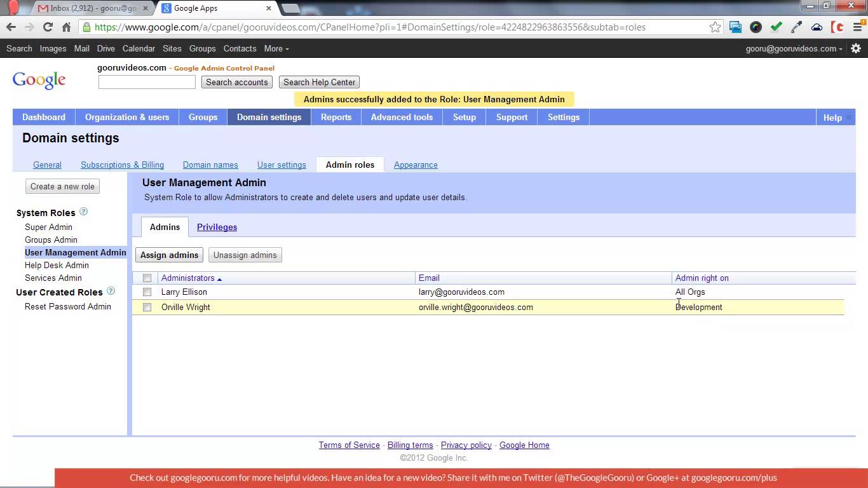Viewport: 868px width, 488px height.
Task: Bookmark this page with the star icon
Action: pyautogui.click(x=715, y=27)
